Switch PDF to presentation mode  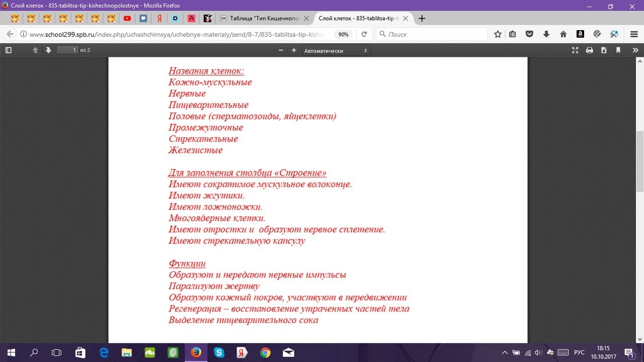[x=576, y=50]
